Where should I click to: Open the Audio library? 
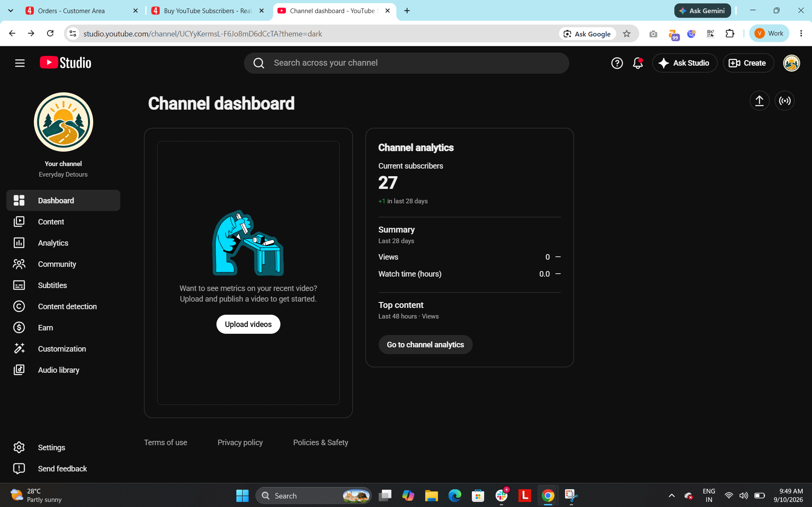pyautogui.click(x=63, y=370)
